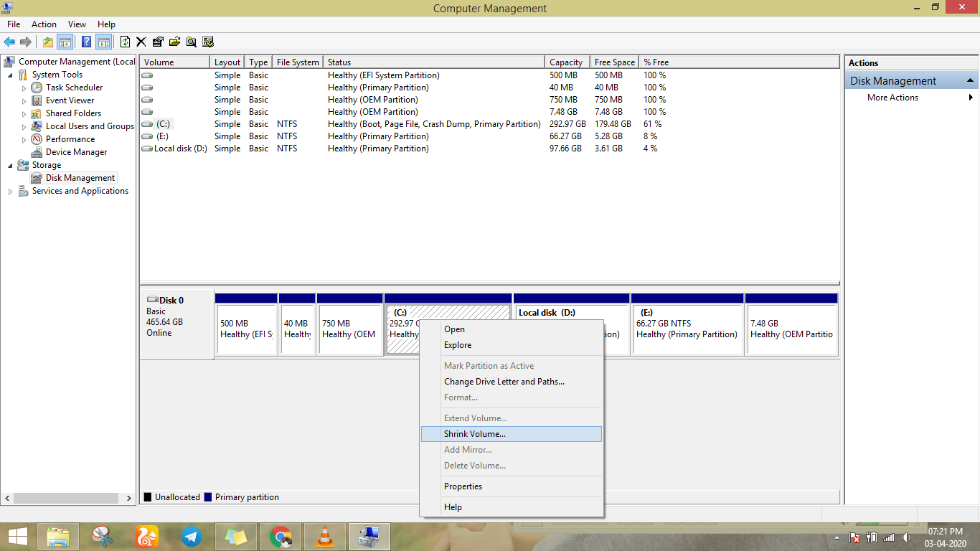Sort by the Free Space column header
This screenshot has width=980, height=551.
[614, 62]
